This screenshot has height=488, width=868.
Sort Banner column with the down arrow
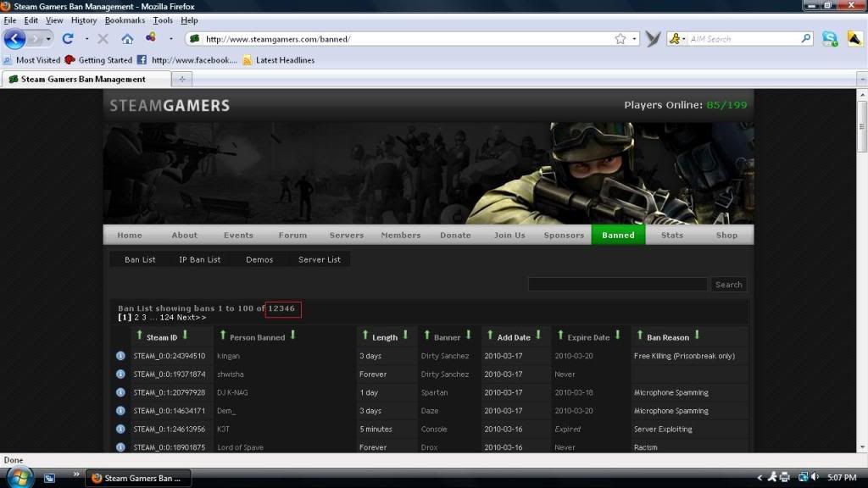click(468, 335)
